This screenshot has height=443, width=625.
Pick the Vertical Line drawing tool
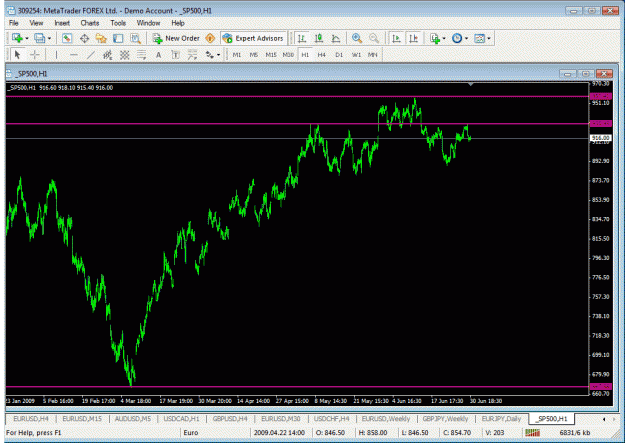click(56, 55)
